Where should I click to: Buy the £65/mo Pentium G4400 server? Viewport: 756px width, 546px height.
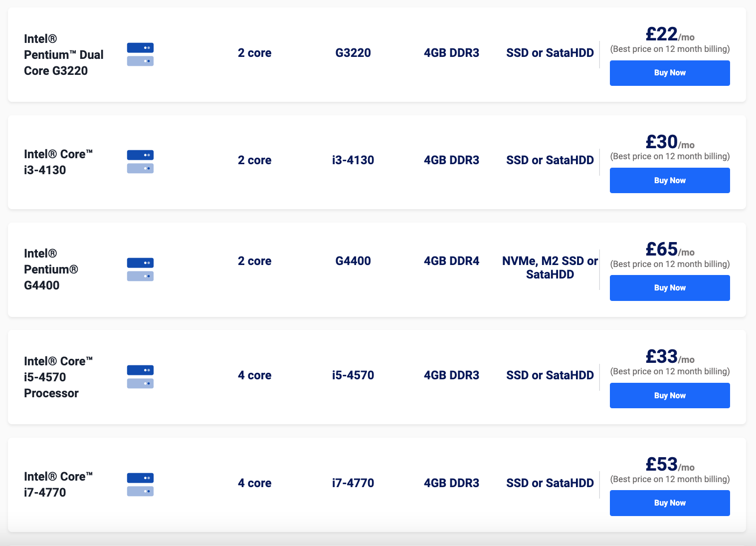click(x=670, y=288)
